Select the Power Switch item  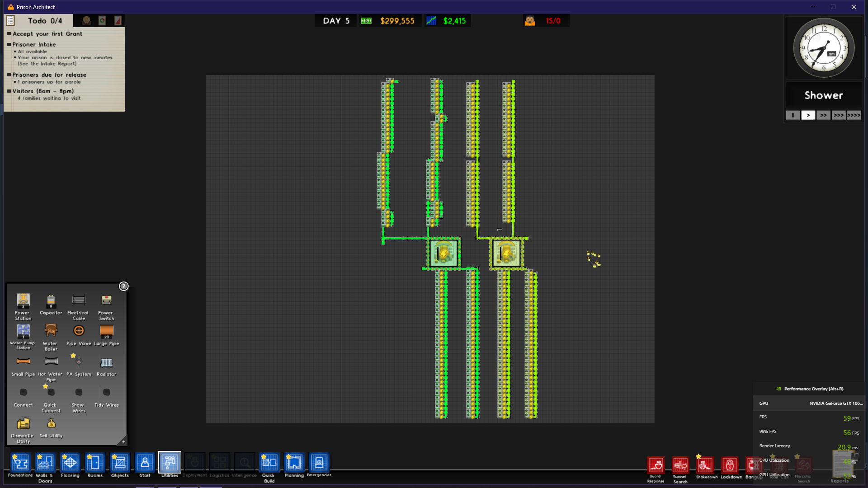click(x=106, y=306)
